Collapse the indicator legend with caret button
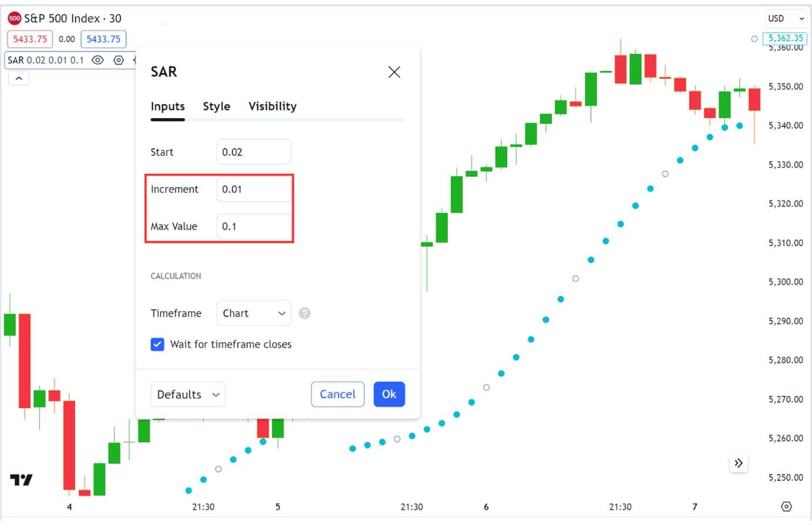The height and width of the screenshot is (525, 812). pos(19,78)
